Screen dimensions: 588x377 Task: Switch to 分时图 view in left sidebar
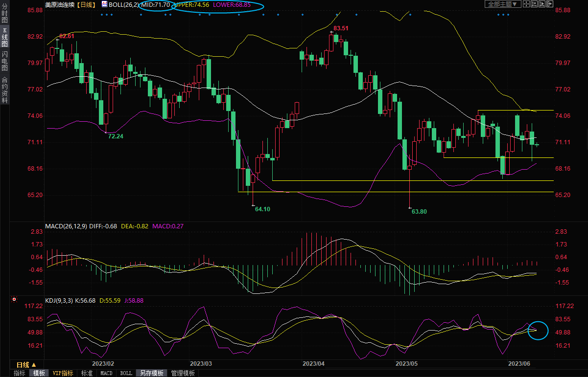[4, 11]
